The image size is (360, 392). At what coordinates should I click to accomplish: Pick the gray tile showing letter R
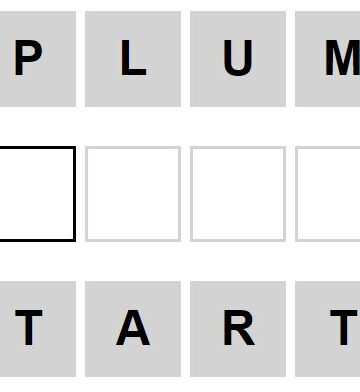coord(238,329)
